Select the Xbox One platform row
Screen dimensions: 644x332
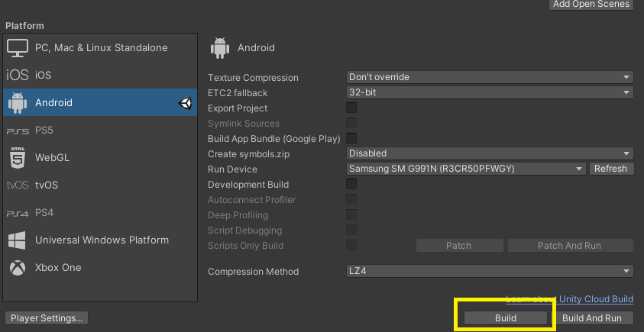tap(100, 268)
